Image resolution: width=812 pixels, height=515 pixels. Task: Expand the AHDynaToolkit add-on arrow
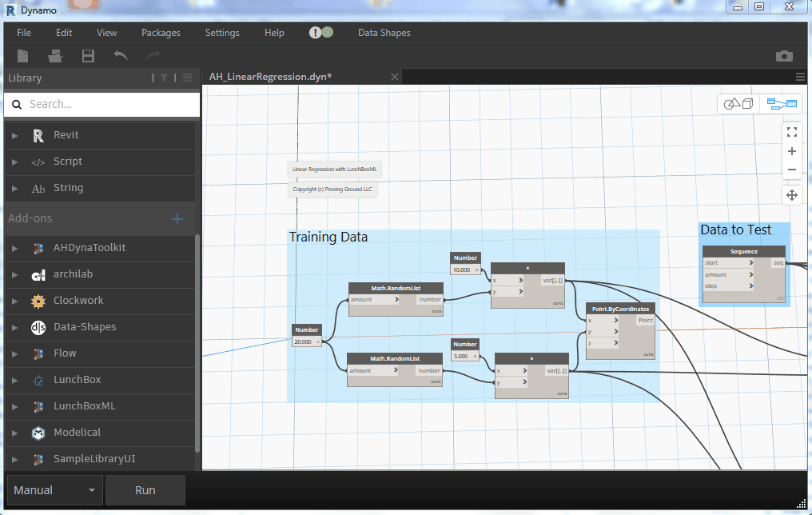point(15,249)
